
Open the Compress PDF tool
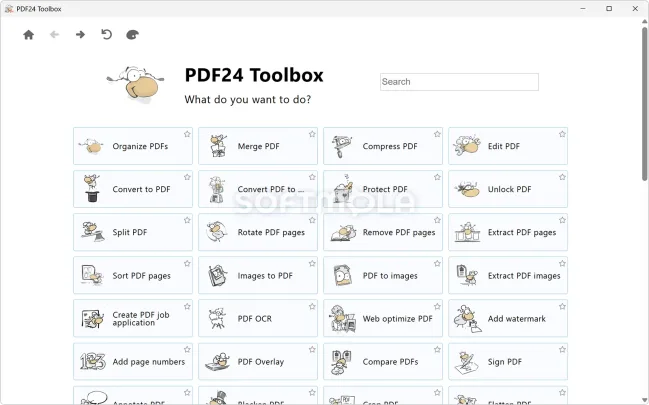(x=383, y=146)
